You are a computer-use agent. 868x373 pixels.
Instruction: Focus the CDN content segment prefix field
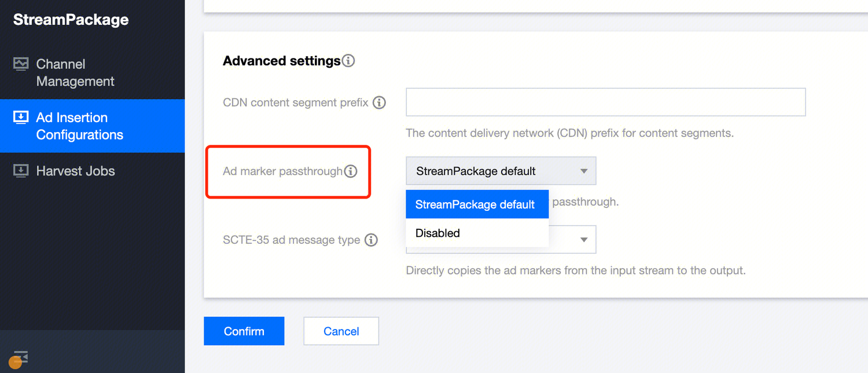click(x=605, y=103)
